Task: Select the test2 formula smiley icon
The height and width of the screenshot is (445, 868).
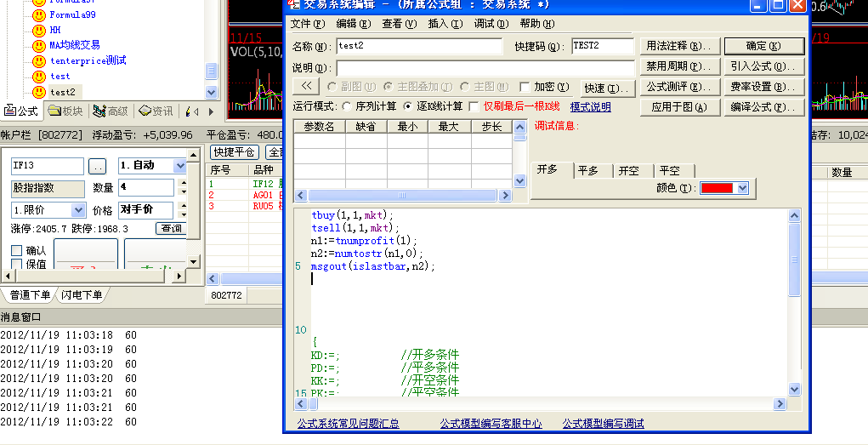Action: pyautogui.click(x=39, y=92)
